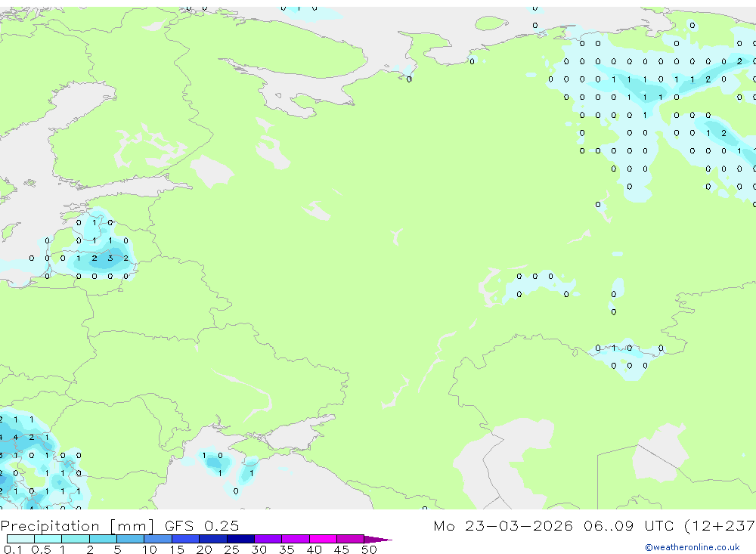Click the legend swatch between 25 and 30
This screenshot has width=756, height=554.
(x=240, y=539)
